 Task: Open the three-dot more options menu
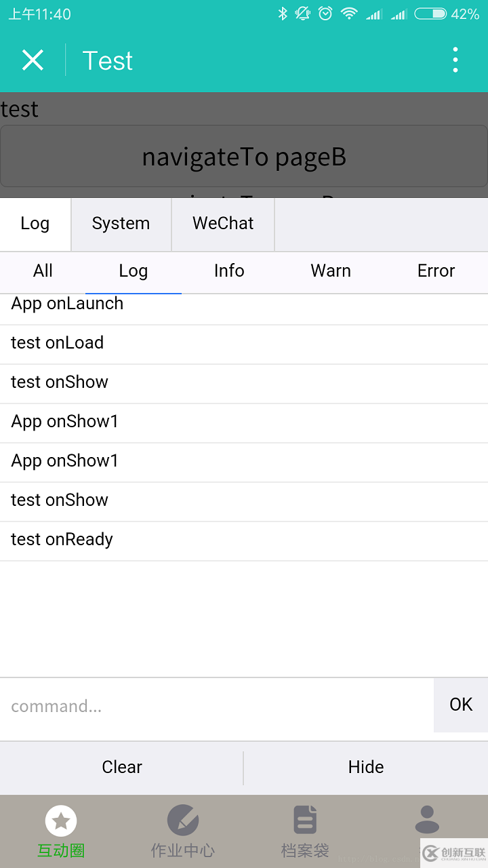point(455,60)
